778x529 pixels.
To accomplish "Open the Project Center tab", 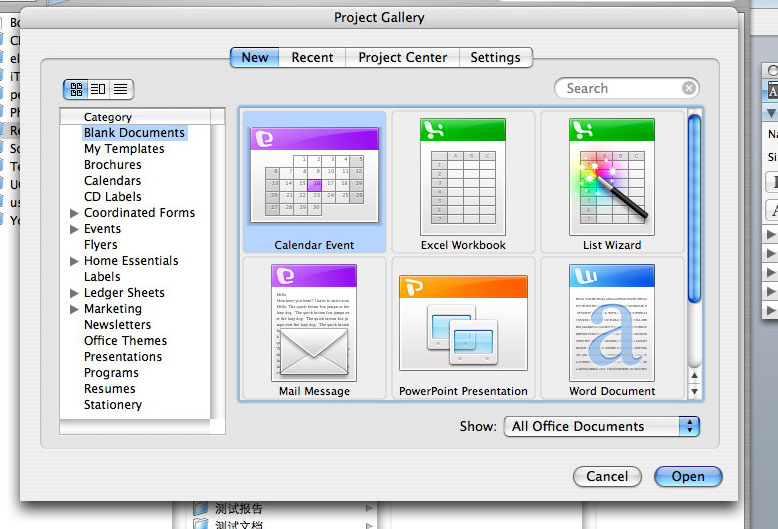I will 402,58.
